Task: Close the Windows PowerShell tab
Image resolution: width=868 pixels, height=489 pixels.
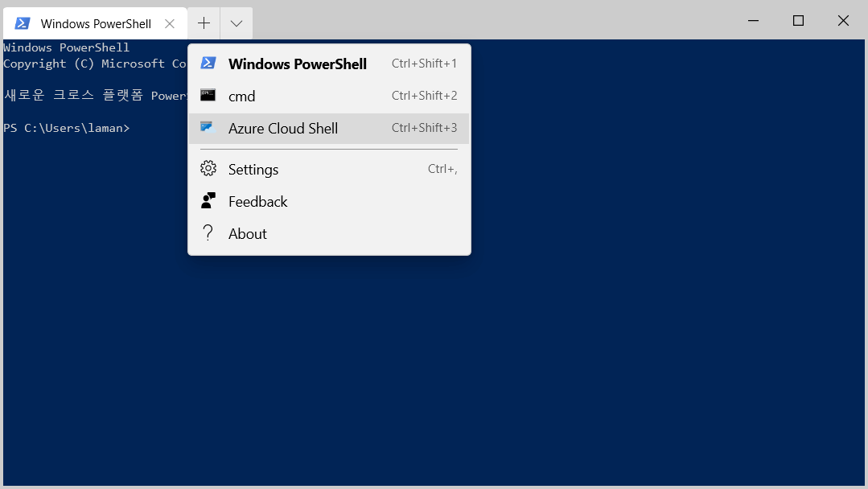Action: click(x=170, y=23)
